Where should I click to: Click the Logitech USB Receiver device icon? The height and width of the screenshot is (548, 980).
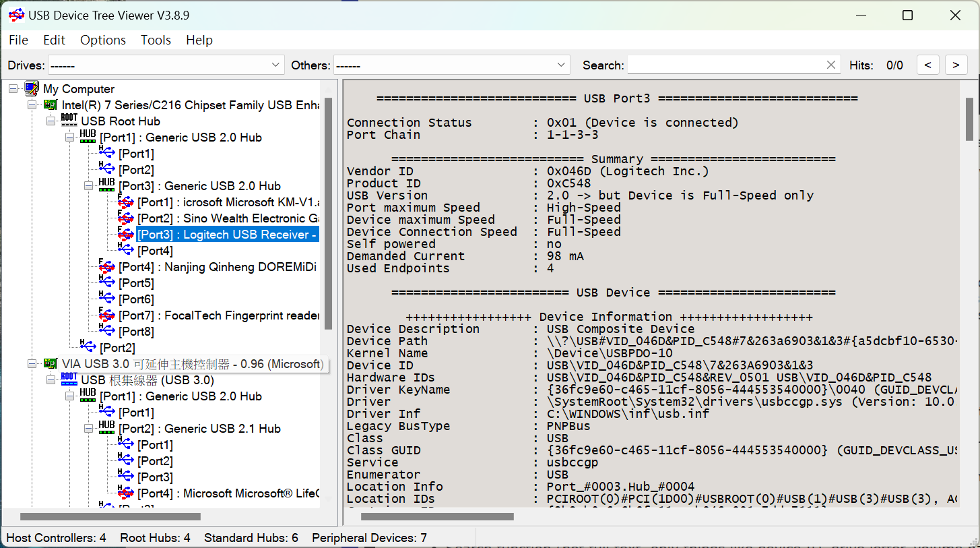[125, 235]
